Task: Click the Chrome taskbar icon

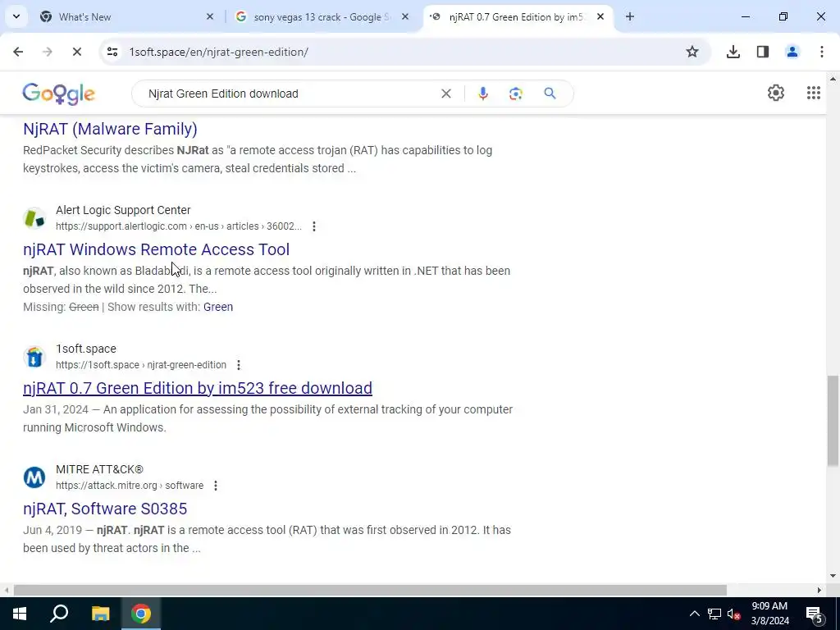Action: (141, 614)
